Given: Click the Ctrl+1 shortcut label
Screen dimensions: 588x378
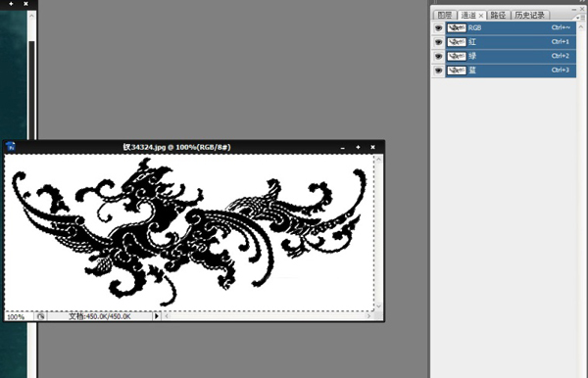Looking at the screenshot, I should [x=561, y=42].
